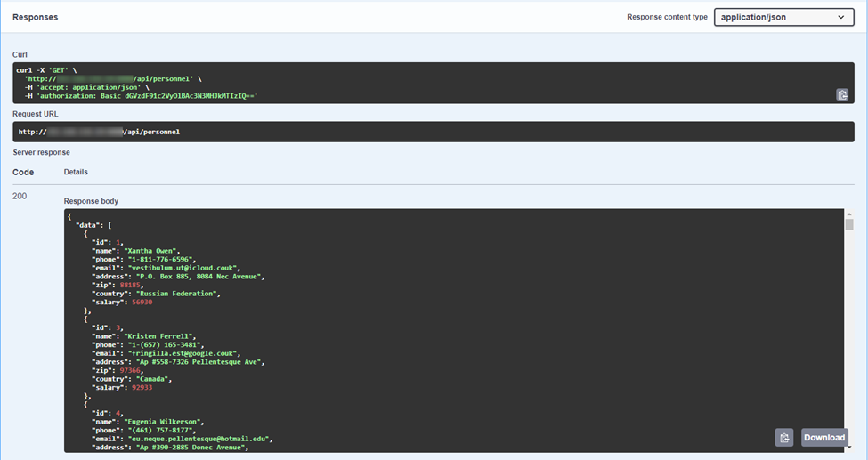The image size is (868, 460).
Task: Click the Curl section label
Action: pos(20,55)
